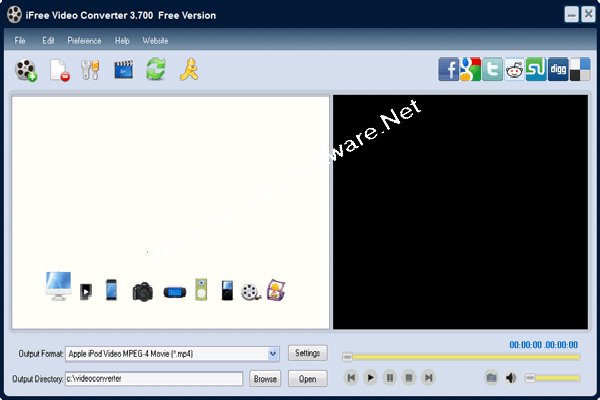This screenshot has width=600, height=400.
Task: Jump to previous track button
Action: point(351,378)
